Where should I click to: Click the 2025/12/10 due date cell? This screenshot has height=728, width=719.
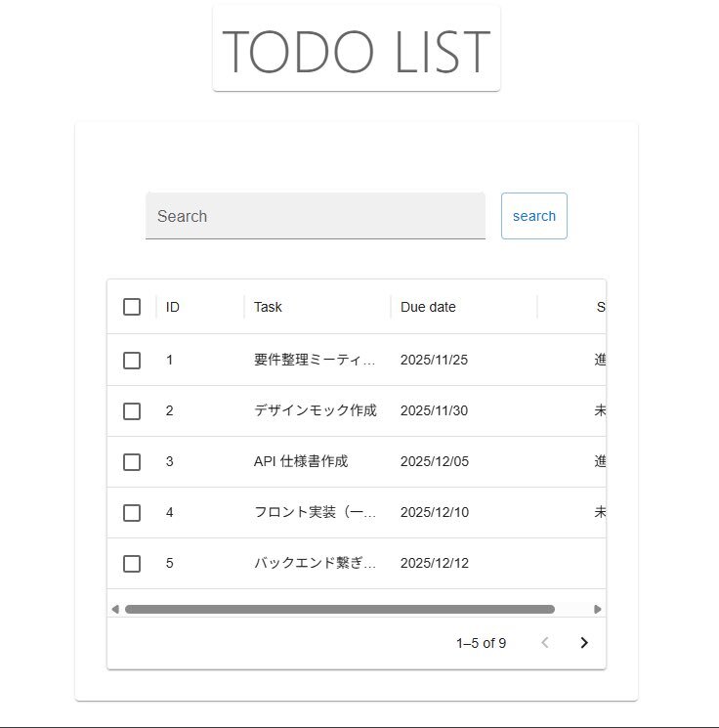[434, 512]
